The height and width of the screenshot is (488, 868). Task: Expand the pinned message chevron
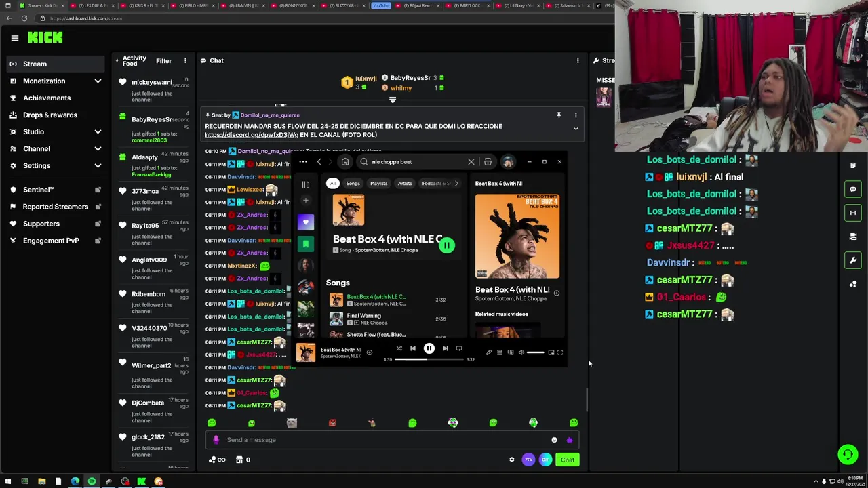pos(576,129)
